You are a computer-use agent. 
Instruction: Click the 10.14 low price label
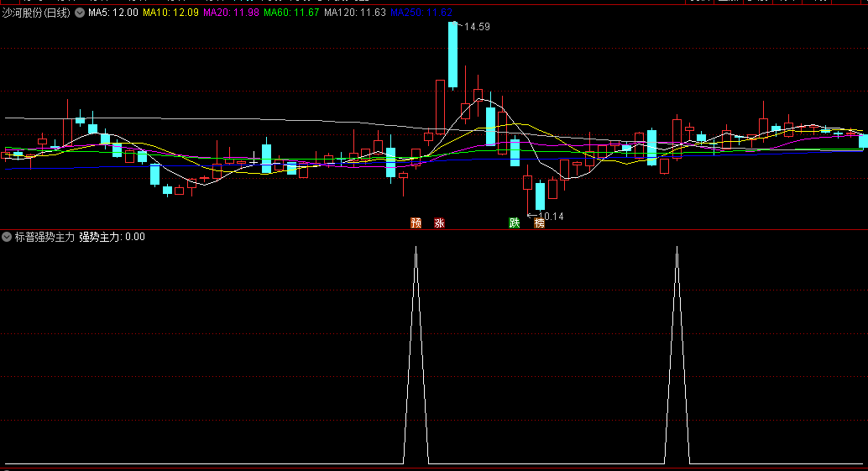coord(550,217)
